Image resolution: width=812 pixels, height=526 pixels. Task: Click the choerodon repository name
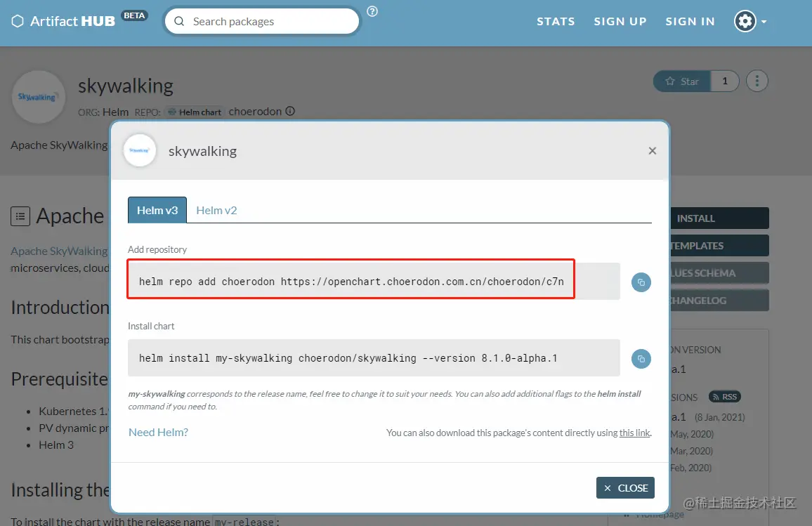tap(255, 111)
